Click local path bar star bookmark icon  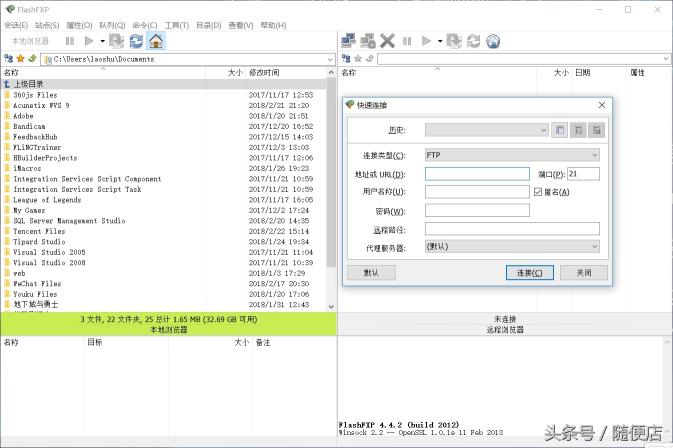(x=20, y=58)
